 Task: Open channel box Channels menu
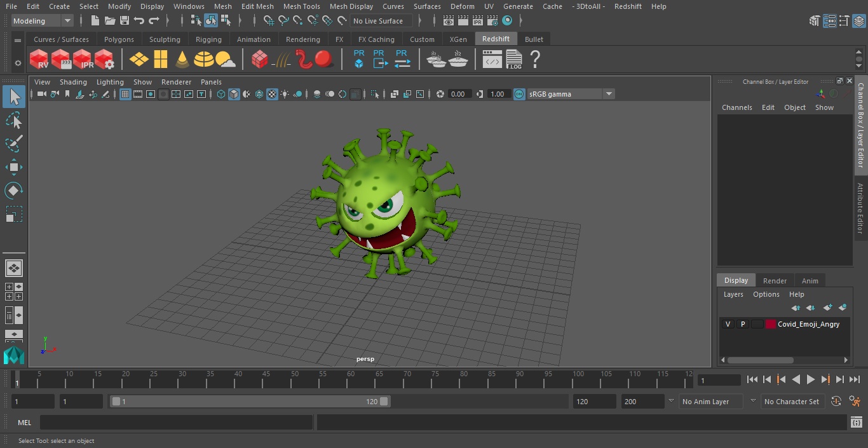click(x=737, y=107)
